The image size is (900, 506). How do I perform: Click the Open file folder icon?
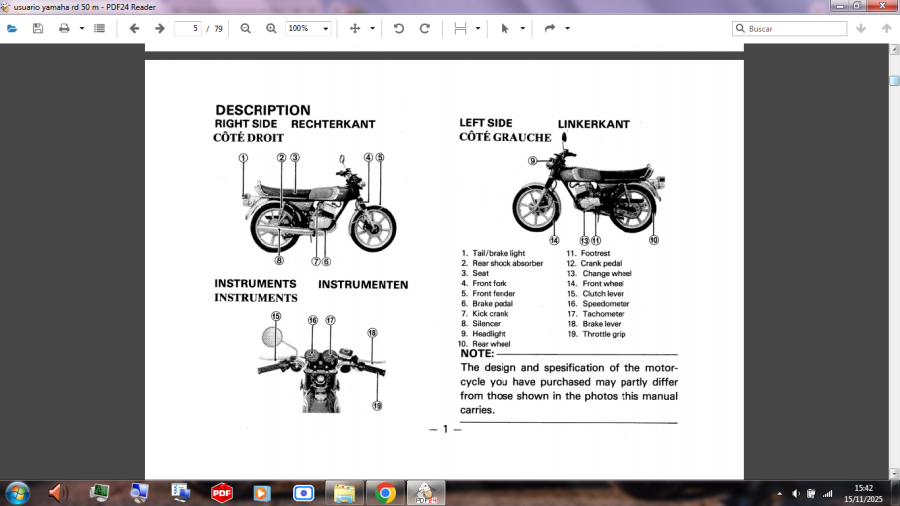point(12,29)
